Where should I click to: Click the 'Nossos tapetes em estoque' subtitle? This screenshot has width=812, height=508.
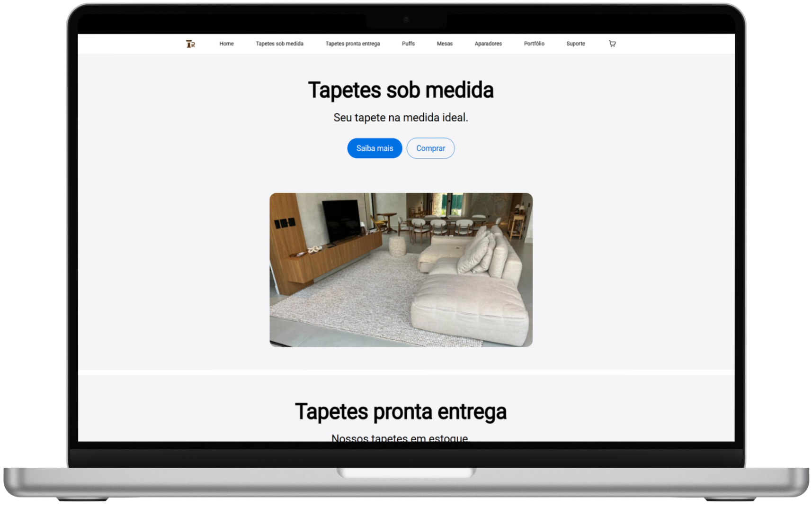pyautogui.click(x=400, y=438)
